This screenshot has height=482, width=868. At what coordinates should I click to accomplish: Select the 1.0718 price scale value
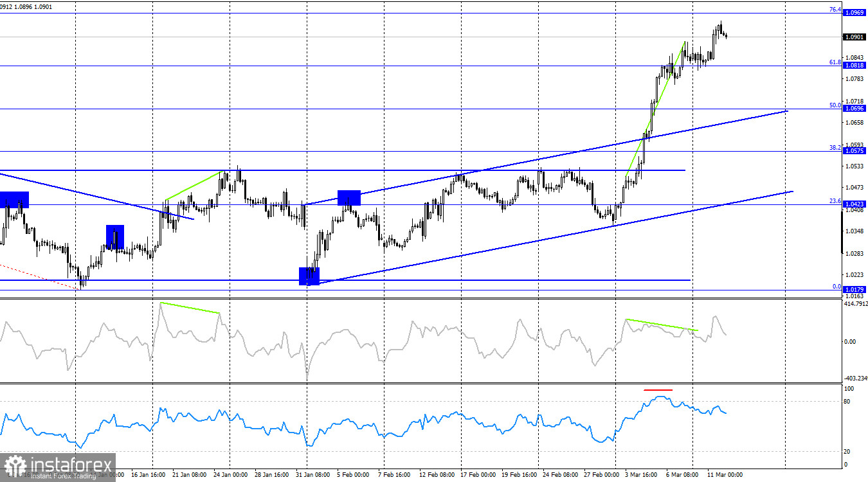coord(855,102)
